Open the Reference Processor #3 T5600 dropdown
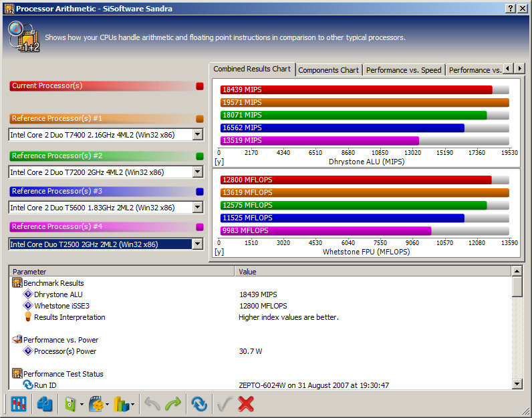The width and height of the screenshot is (532, 418). coord(198,207)
